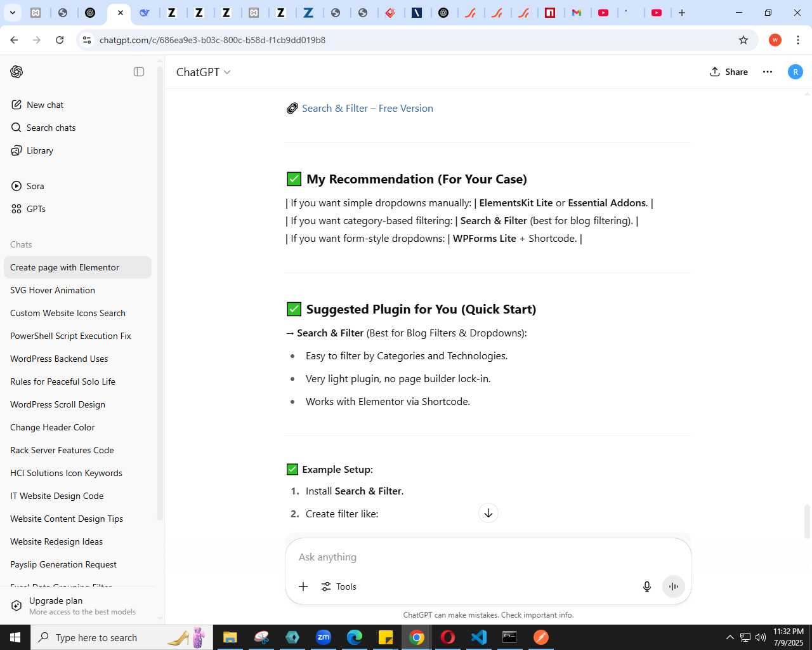This screenshot has width=812, height=650.
Task: Show hidden system tray icons
Action: [730, 637]
